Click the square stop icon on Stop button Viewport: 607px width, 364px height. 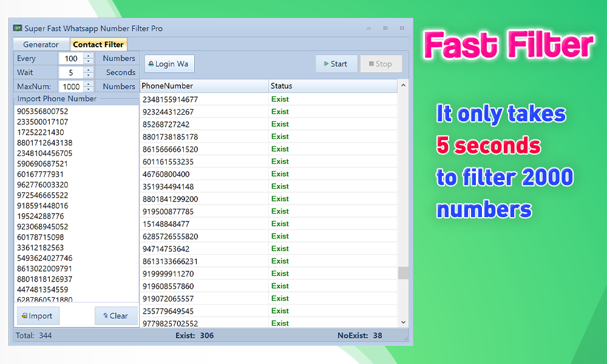tap(373, 63)
